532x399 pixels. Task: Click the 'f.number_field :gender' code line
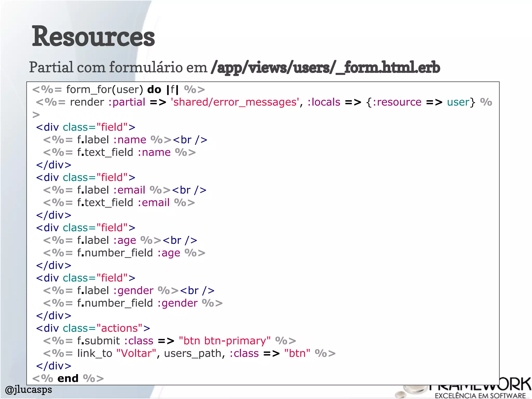(x=133, y=303)
